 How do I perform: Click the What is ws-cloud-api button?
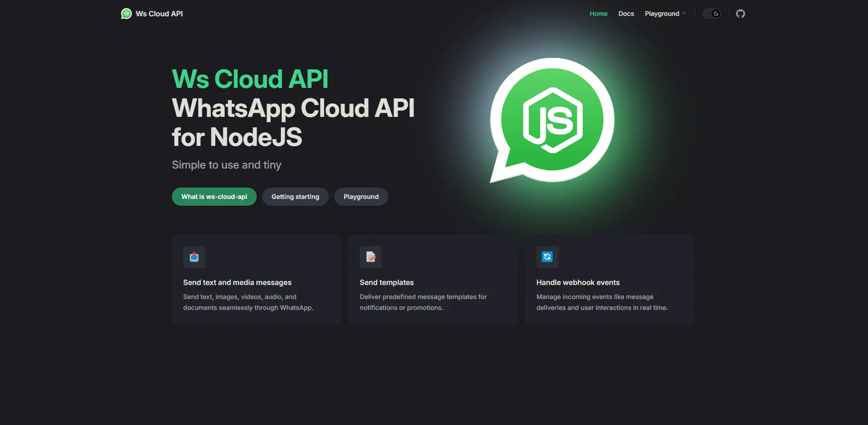pyautogui.click(x=214, y=196)
